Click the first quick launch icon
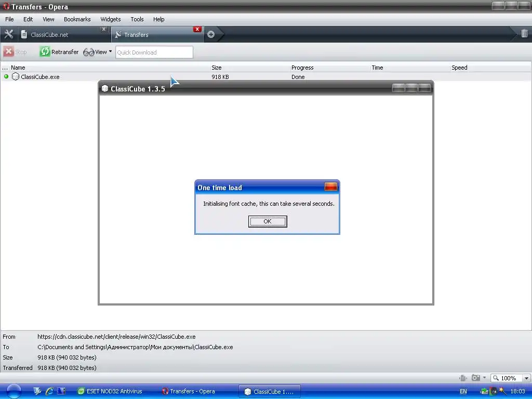This screenshot has height=399, width=532. [x=37, y=391]
